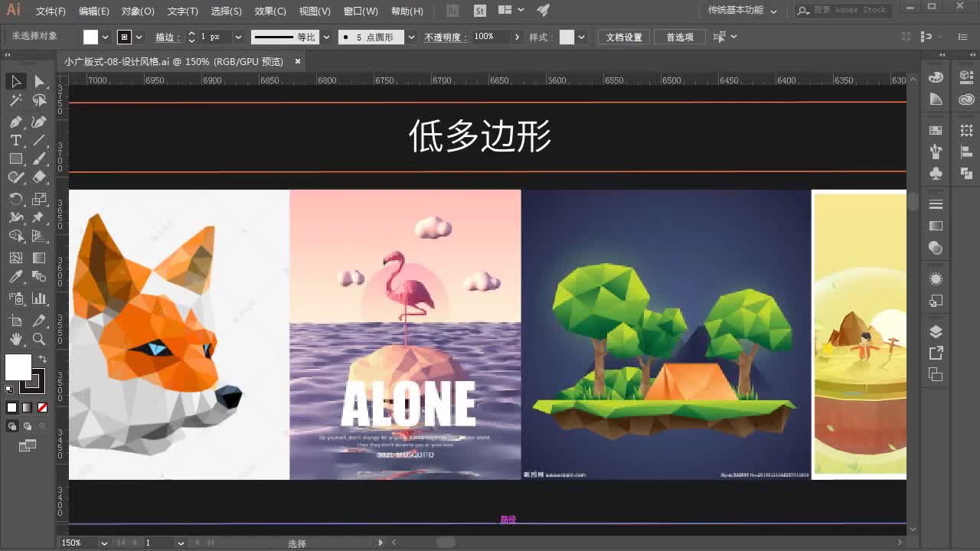Open the Color panel palette icon
The height and width of the screenshot is (551, 980).
(x=936, y=77)
